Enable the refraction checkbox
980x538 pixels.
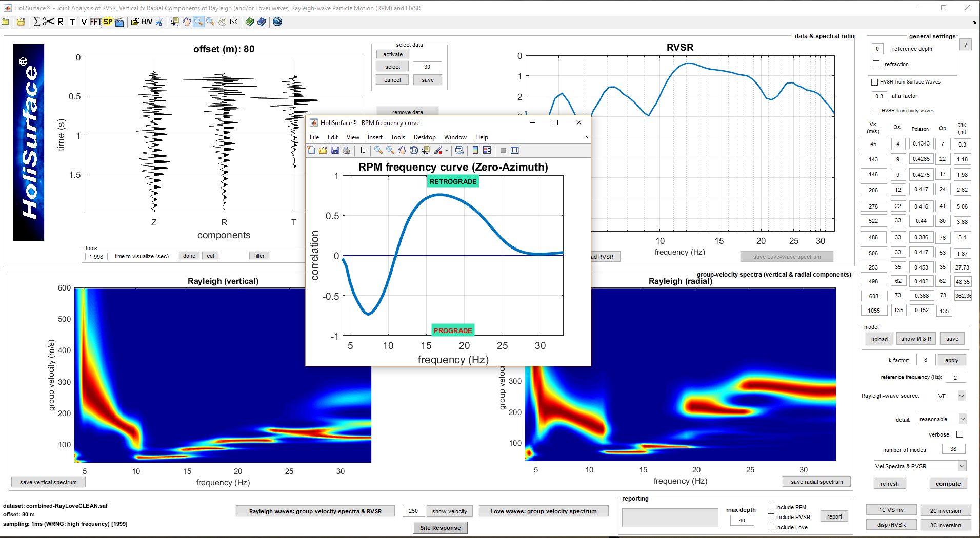[876, 64]
